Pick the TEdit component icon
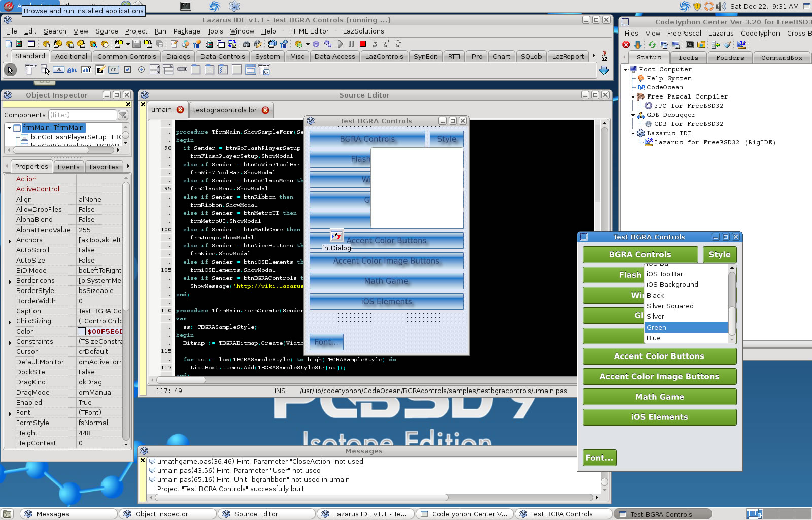812x520 pixels. coord(86,70)
